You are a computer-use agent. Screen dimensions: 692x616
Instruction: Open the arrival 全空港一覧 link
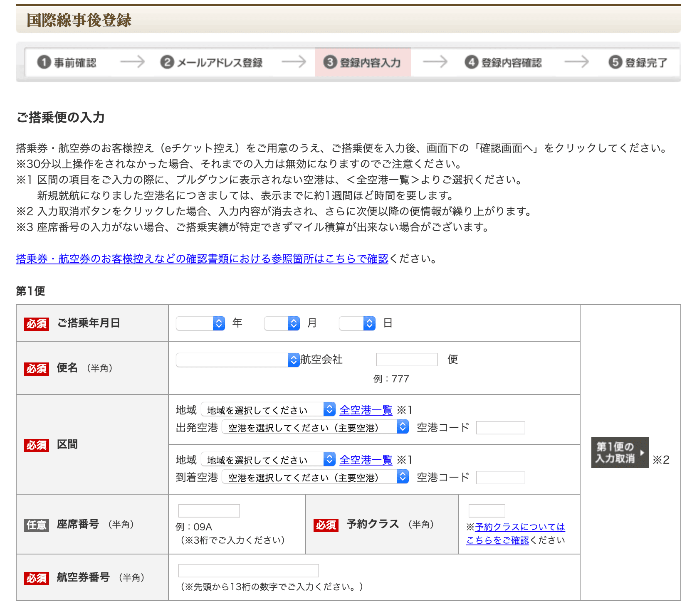pyautogui.click(x=366, y=460)
